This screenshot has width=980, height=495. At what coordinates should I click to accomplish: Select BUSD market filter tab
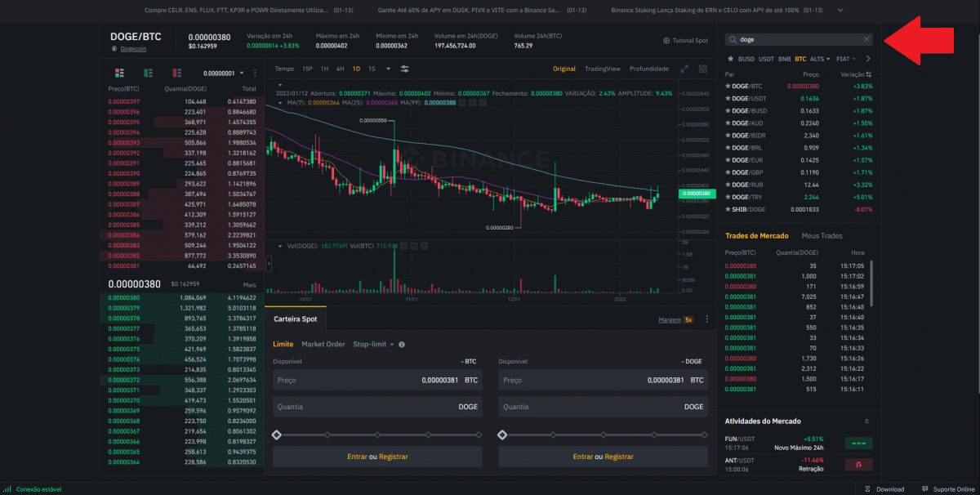coord(746,59)
